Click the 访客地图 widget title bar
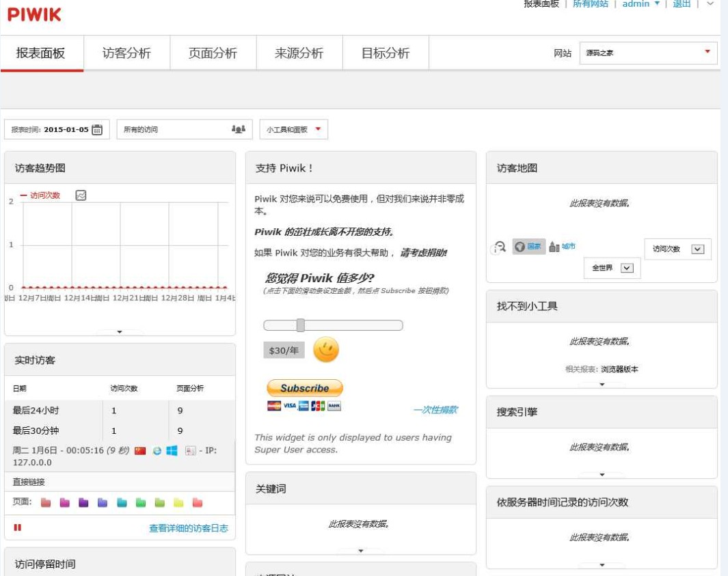Viewport: 728px width, 576px height. [602, 167]
